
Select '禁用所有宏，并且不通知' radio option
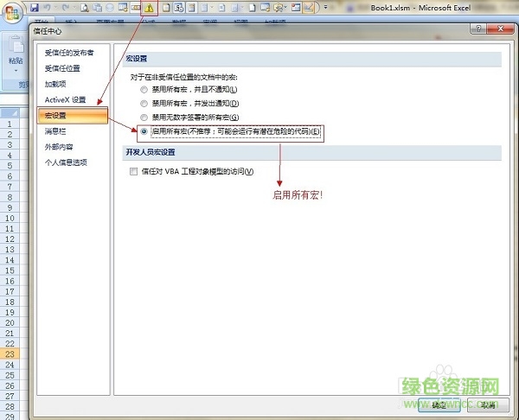144,90
